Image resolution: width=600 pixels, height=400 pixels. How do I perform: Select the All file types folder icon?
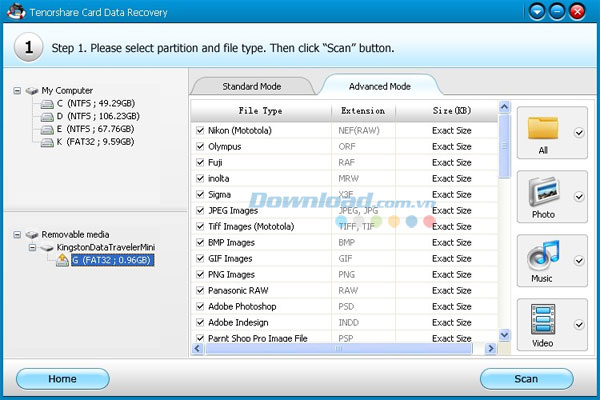(x=543, y=128)
